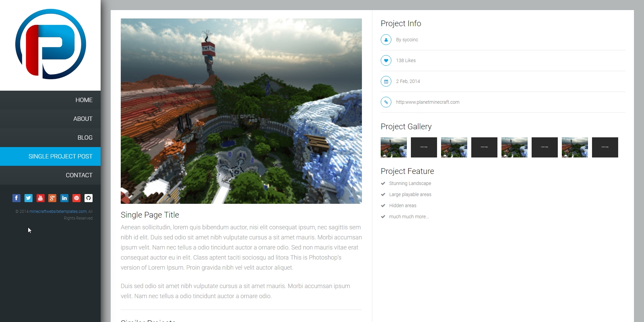Click the 138 Likes text
Image resolution: width=644 pixels, height=322 pixels.
click(406, 60)
